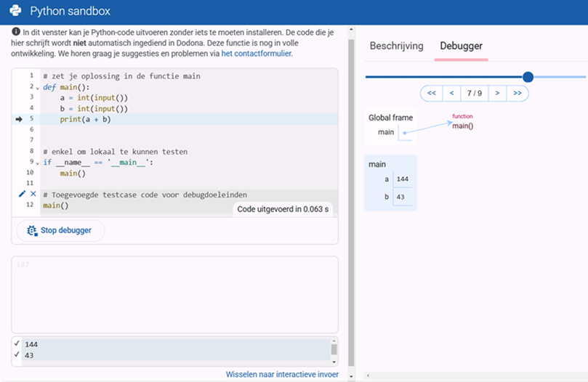Switch to the Beschrijving tab

click(396, 46)
